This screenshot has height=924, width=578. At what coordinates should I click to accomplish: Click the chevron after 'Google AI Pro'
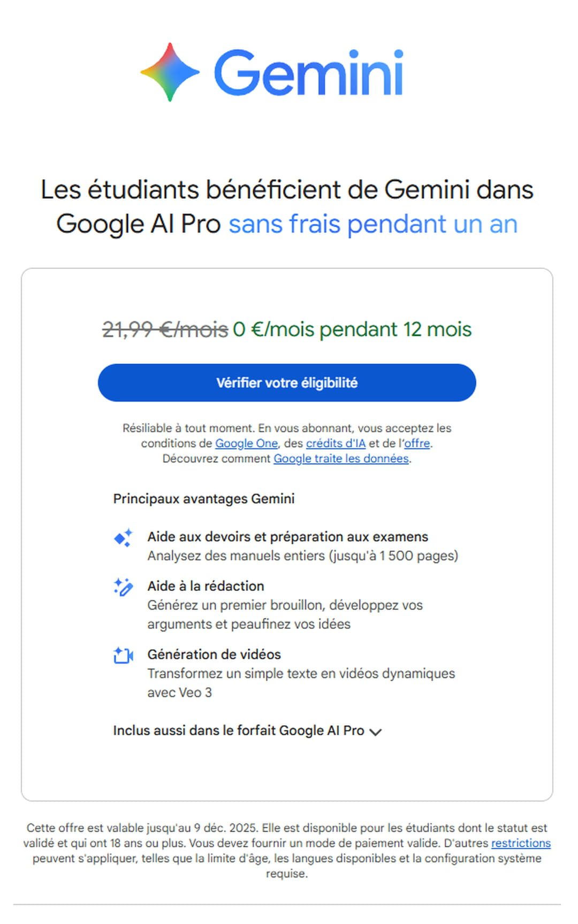tap(376, 732)
